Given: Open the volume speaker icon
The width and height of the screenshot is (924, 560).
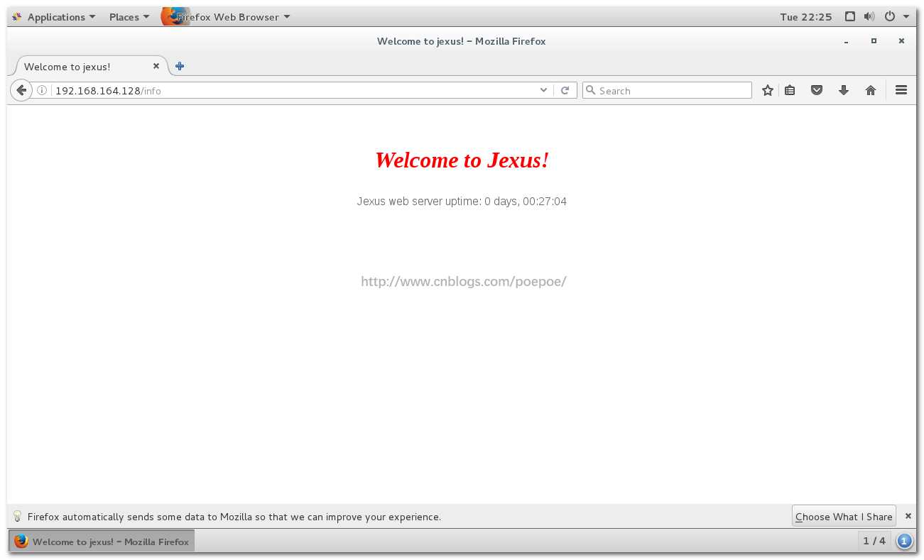Looking at the screenshot, I should pos(869,16).
